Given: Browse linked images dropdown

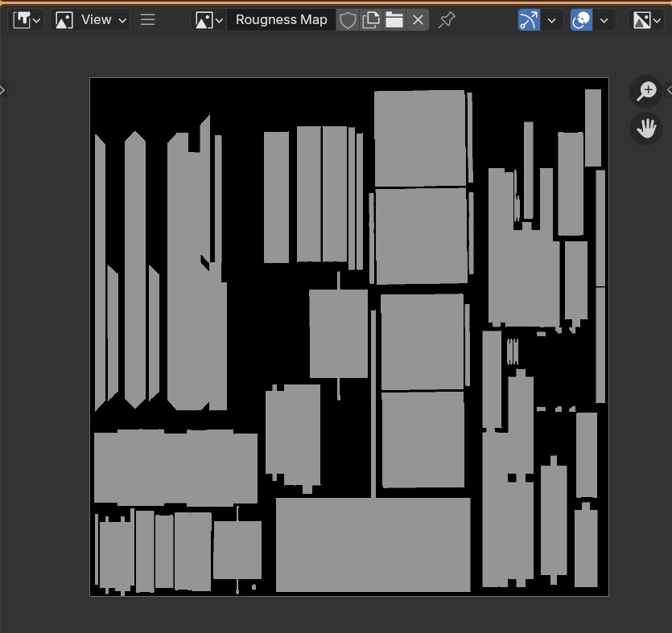Looking at the screenshot, I should [x=208, y=19].
